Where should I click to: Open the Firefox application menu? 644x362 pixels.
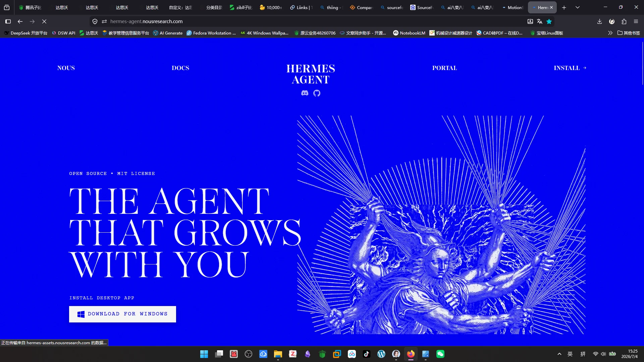click(636, 21)
